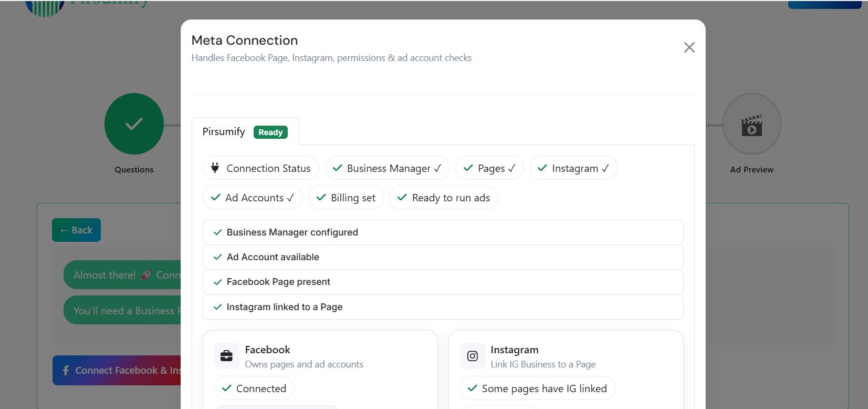This screenshot has height=409, width=868.
Task: Click the dialog subtitle about permissions checks
Action: [331, 58]
